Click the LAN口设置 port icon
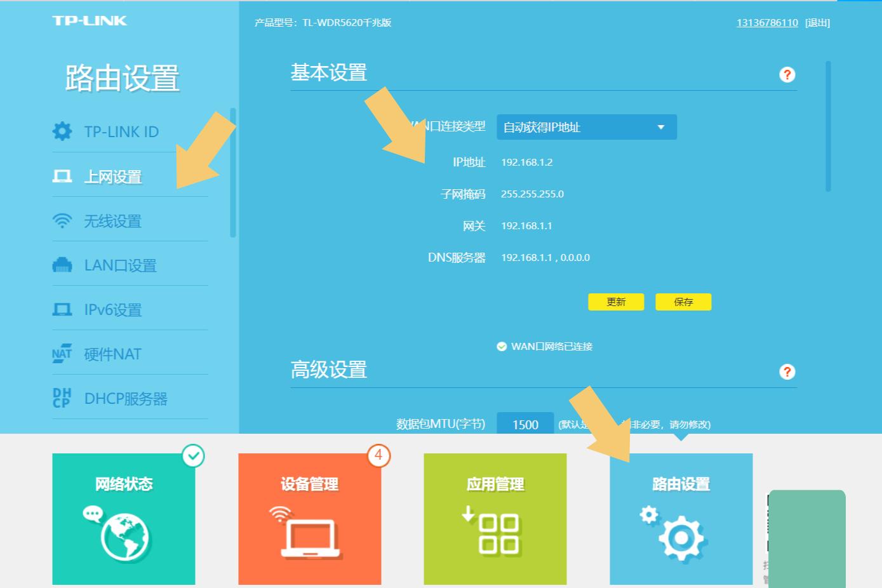This screenshot has height=588, width=882. coord(62,265)
